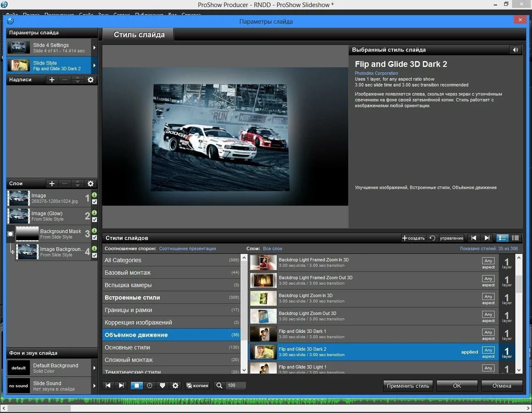Open the captions settings gear

click(x=91, y=80)
